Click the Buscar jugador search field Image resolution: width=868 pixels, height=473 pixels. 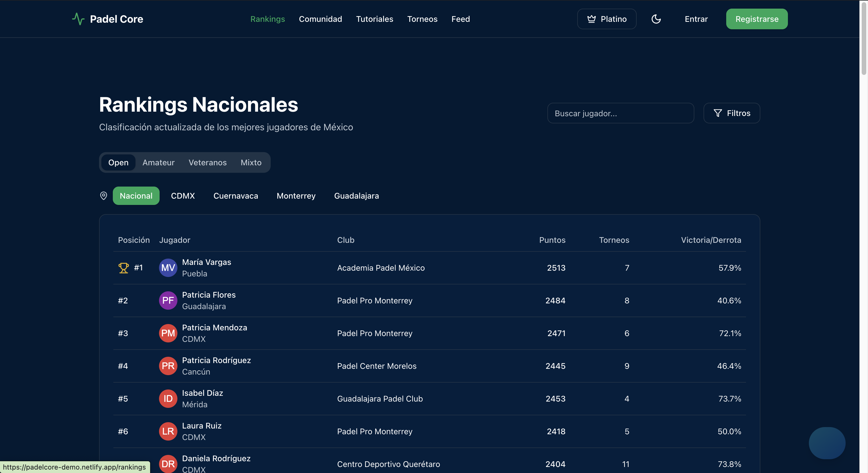621,113
